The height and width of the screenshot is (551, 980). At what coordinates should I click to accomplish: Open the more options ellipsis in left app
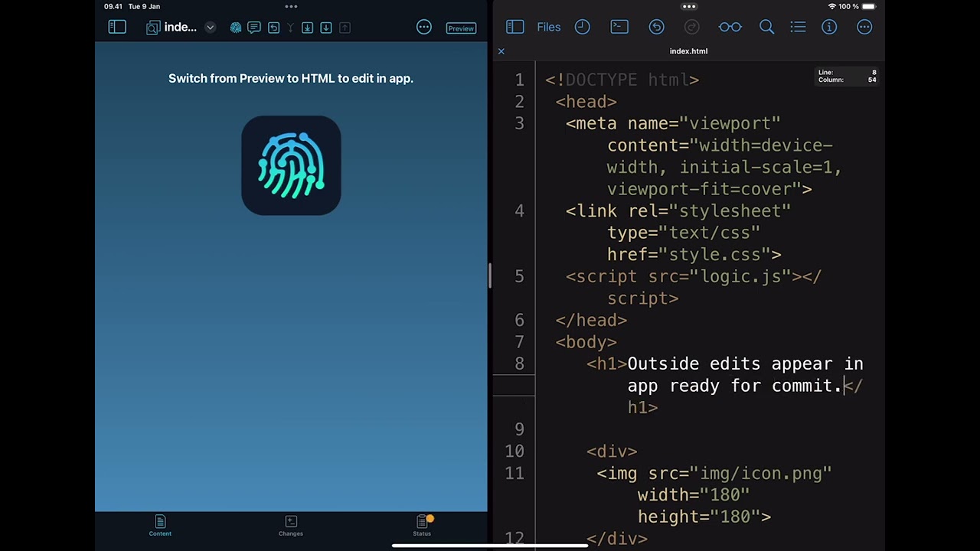point(424,28)
